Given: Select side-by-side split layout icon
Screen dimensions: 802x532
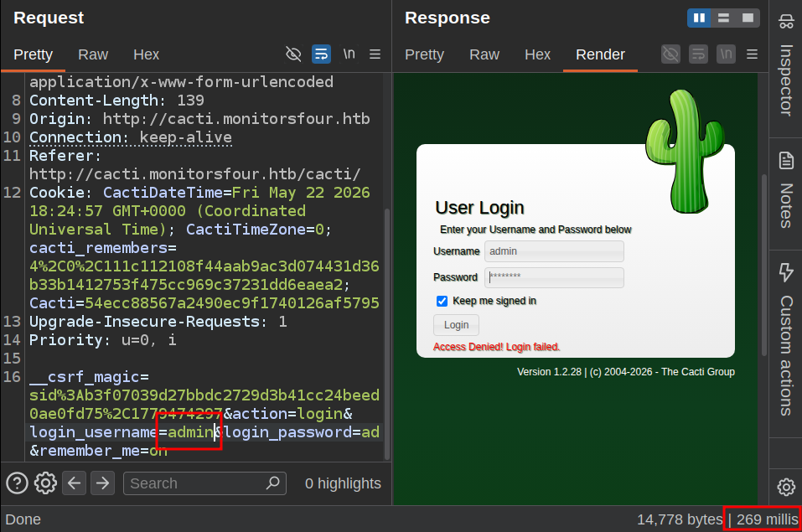Looking at the screenshot, I should (699, 18).
